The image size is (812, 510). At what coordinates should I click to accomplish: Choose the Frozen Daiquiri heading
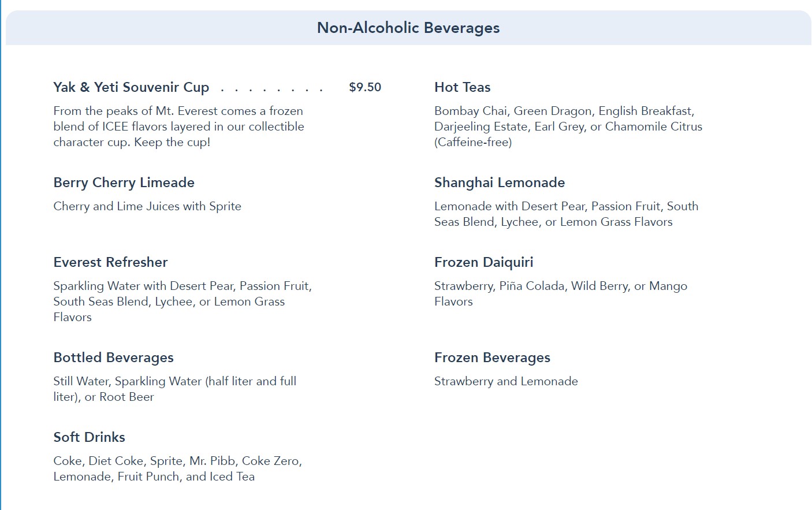483,262
